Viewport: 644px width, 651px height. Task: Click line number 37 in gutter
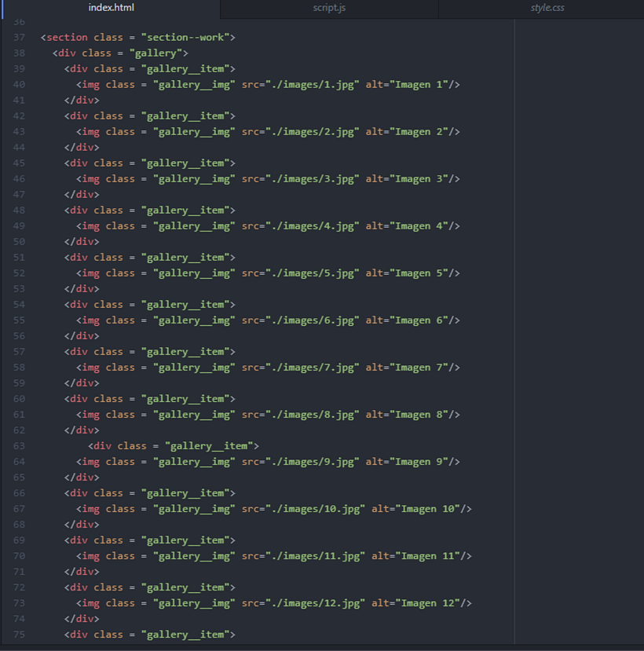[19, 38]
